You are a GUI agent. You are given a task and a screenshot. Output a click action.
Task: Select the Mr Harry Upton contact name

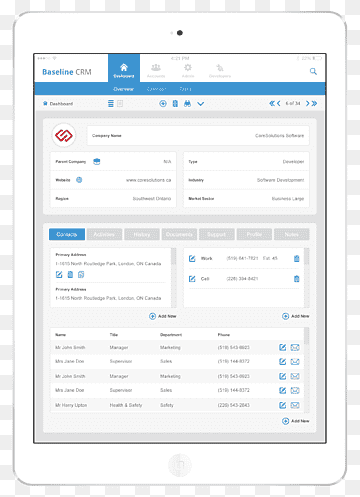(x=71, y=405)
